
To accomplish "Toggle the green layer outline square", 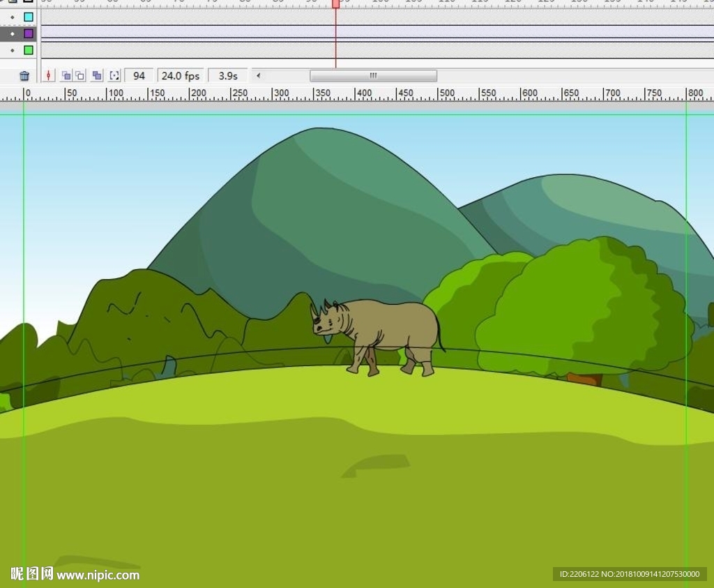I will pos(29,50).
